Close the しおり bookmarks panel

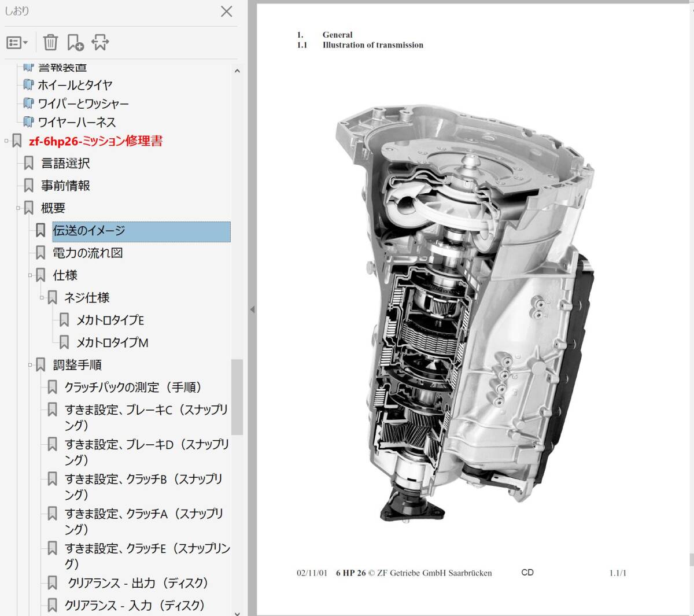pos(227,12)
